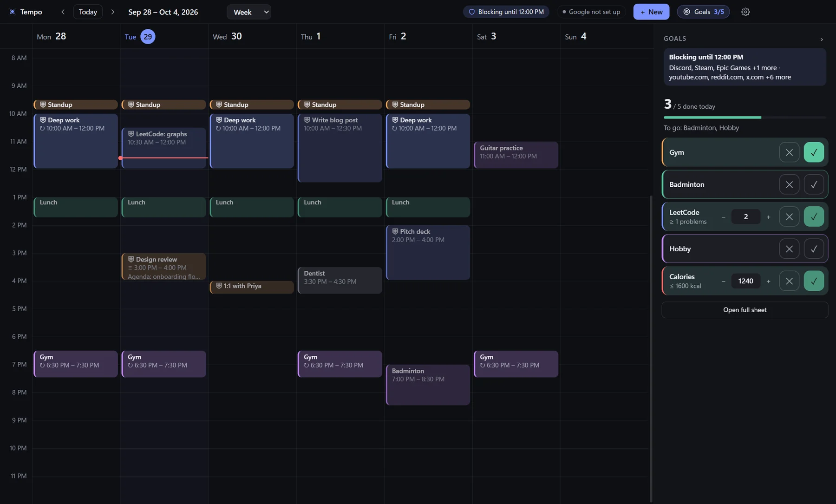Check off the Hobby goal
This screenshot has width=836, height=504.
814,249
